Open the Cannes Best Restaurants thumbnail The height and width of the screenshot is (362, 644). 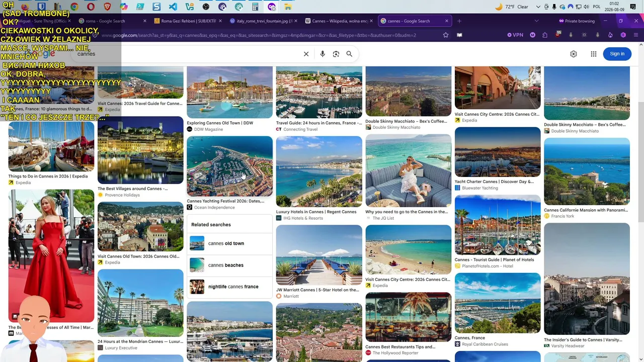(408, 317)
